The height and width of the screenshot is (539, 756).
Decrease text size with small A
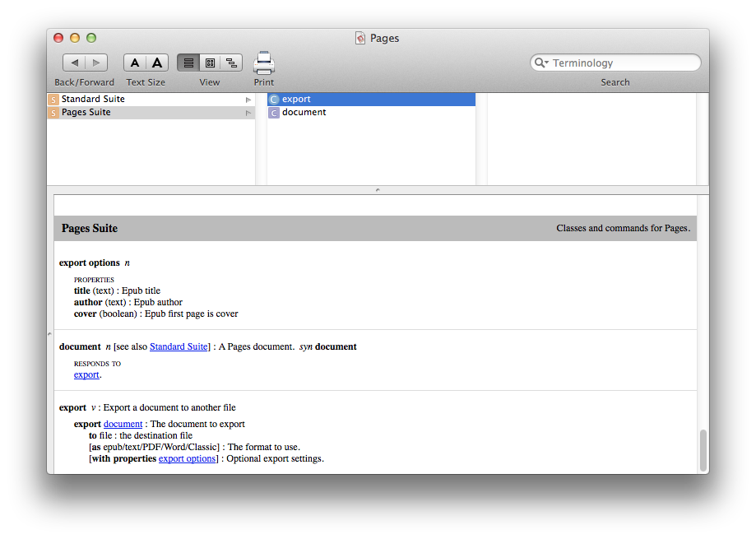pyautogui.click(x=135, y=63)
